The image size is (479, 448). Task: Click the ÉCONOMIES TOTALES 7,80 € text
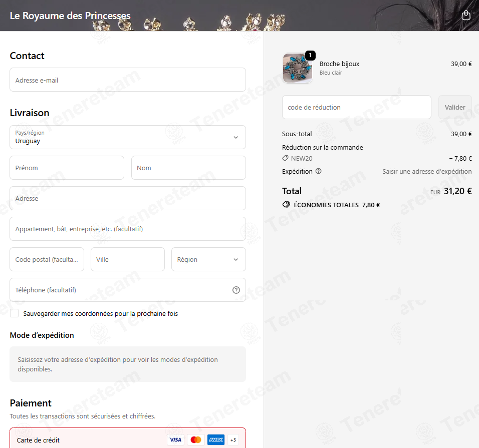pos(337,205)
